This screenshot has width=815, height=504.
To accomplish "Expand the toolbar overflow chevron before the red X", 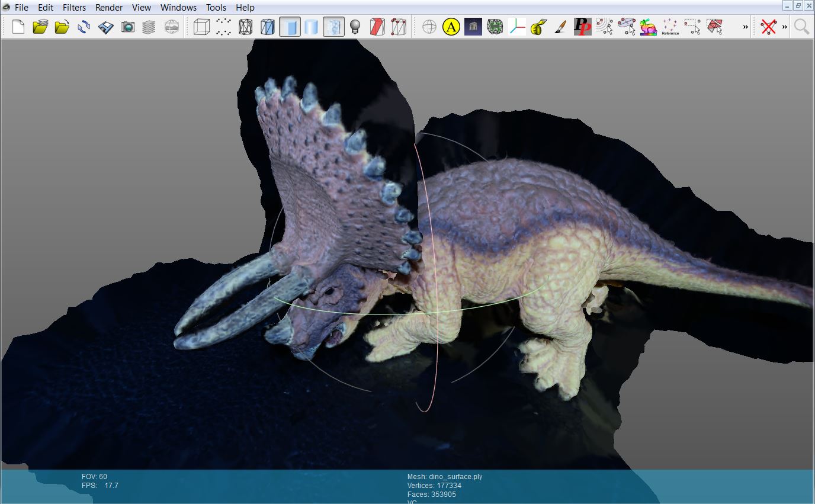I will (x=746, y=27).
